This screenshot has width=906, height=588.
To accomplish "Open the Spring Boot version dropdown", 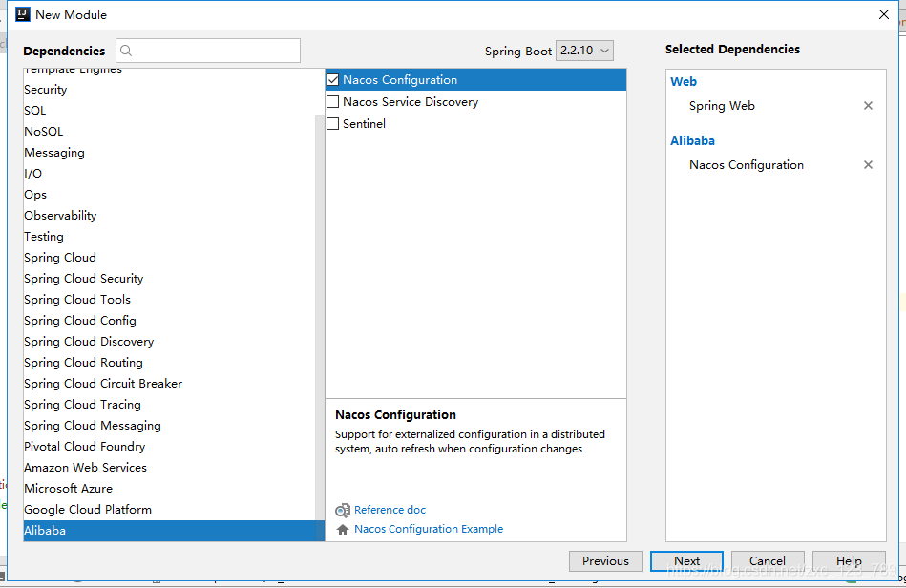I will tap(584, 51).
